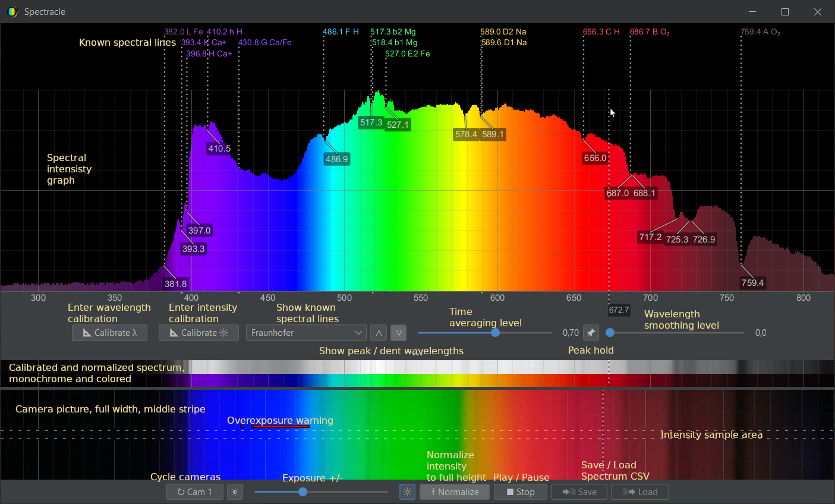
Task: Click the 486.9 dent label
Action: click(x=336, y=159)
